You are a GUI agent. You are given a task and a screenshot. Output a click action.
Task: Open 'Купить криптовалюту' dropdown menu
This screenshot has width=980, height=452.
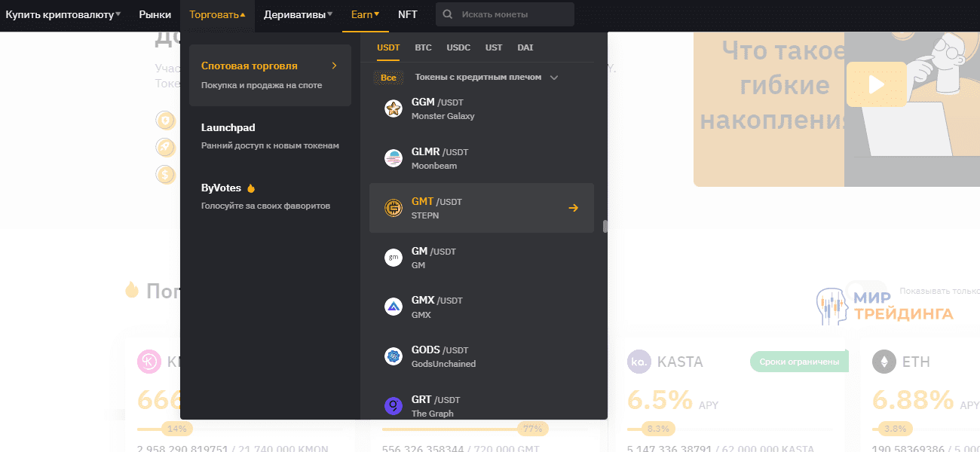click(x=63, y=14)
